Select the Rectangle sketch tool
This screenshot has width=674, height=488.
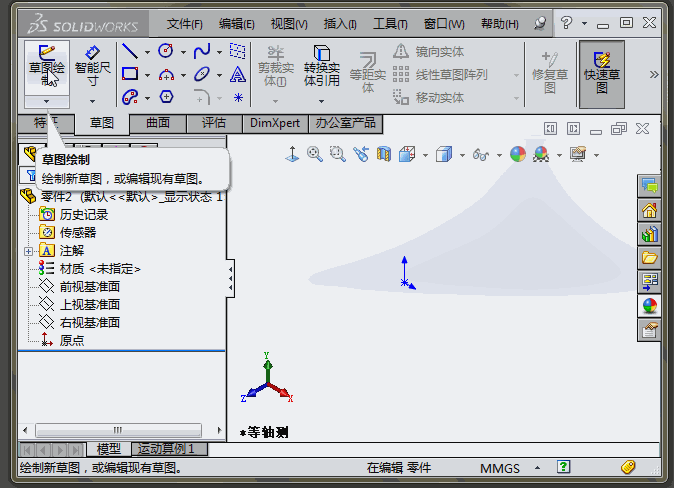(x=130, y=74)
